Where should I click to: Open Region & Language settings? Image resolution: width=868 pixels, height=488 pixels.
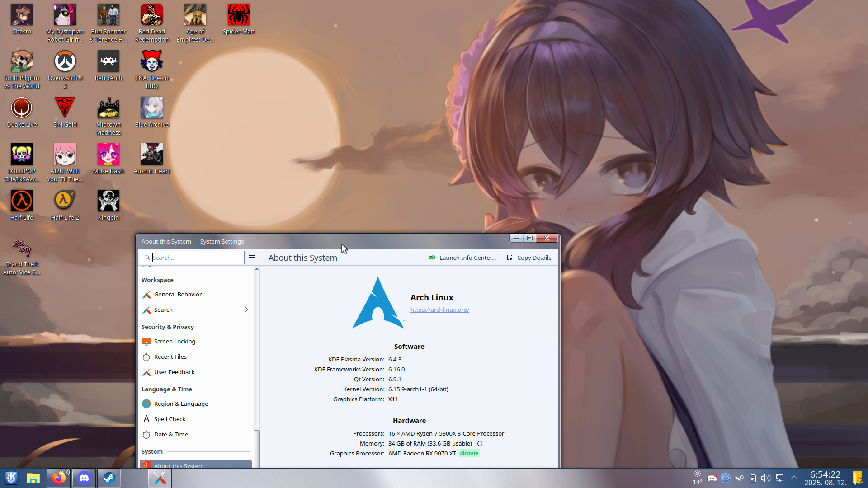(x=195, y=404)
